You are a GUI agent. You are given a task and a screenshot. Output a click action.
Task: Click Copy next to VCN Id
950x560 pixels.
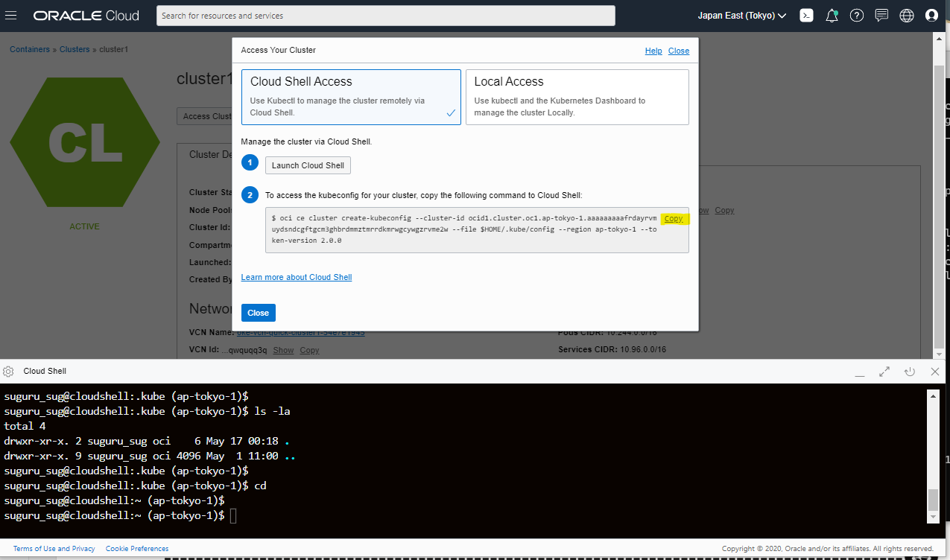309,350
